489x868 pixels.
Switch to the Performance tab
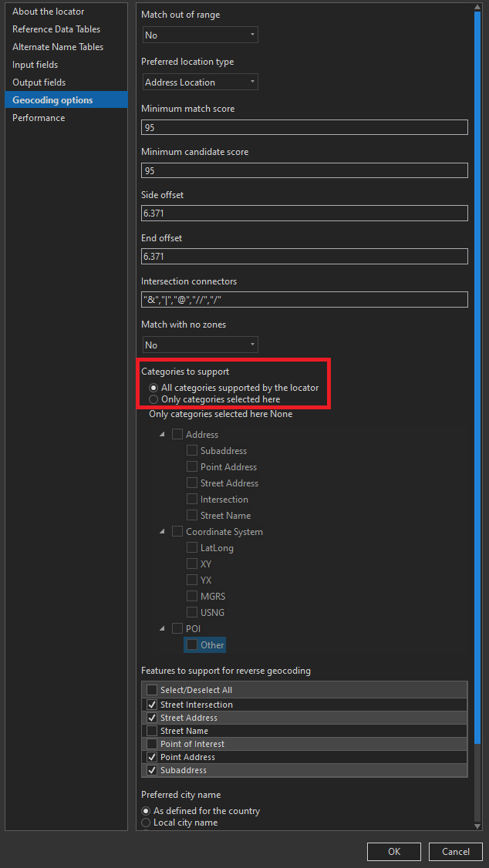(x=39, y=118)
